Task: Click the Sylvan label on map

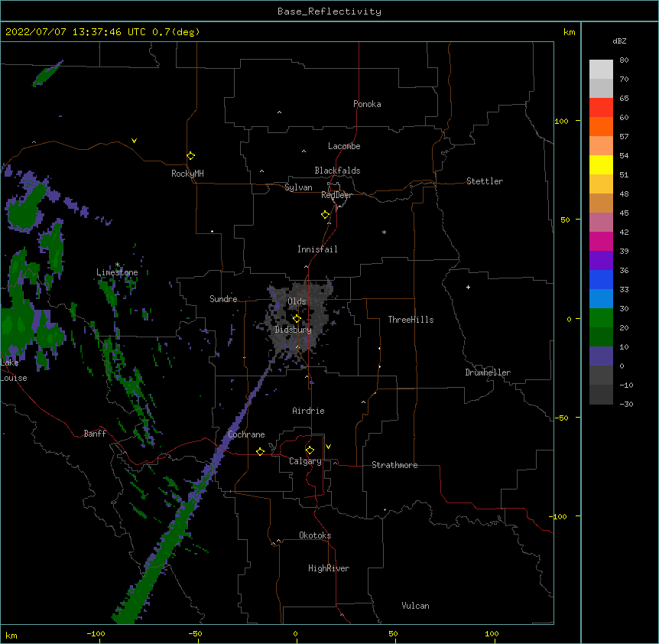Action: (298, 187)
